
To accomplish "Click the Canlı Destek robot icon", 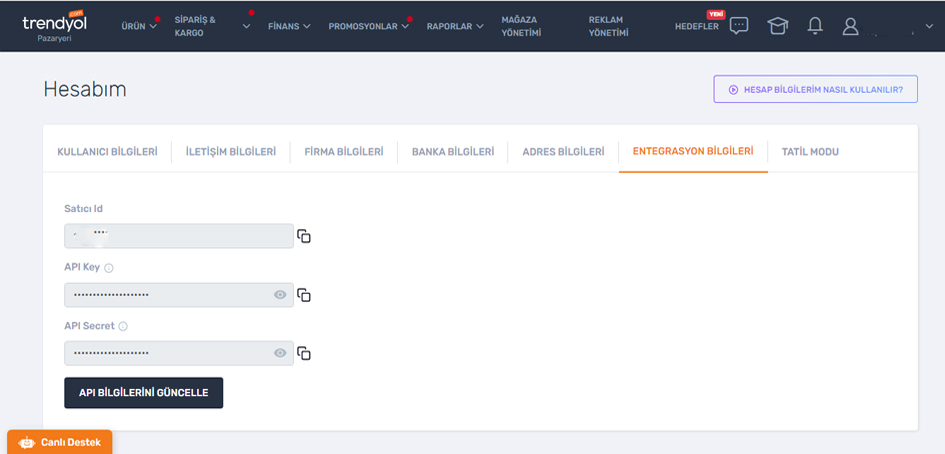I will [x=27, y=443].
